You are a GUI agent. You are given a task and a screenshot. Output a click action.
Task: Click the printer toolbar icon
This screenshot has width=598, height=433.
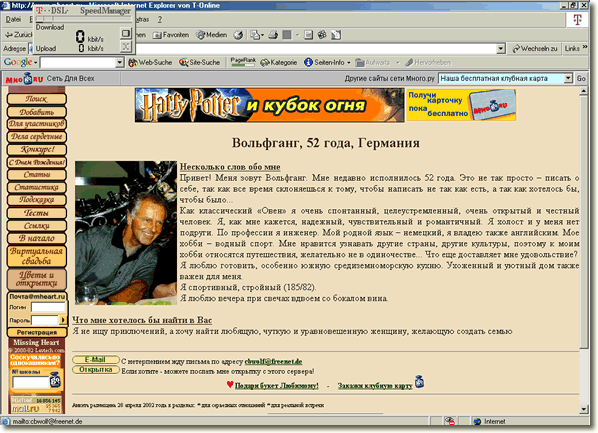[273, 35]
